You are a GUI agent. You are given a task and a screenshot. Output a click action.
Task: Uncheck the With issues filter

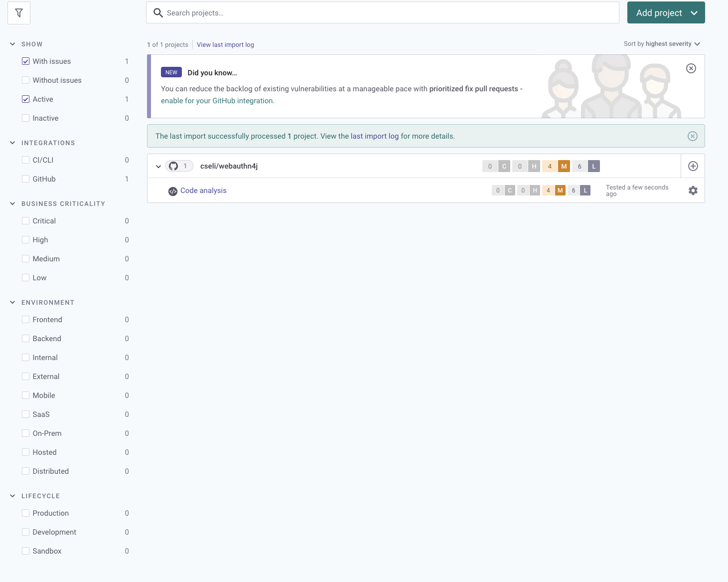pyautogui.click(x=25, y=61)
